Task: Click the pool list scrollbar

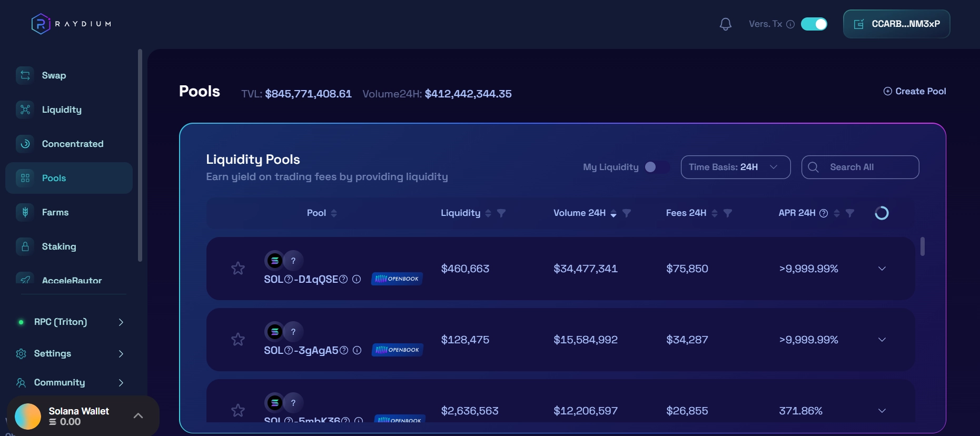Action: 923,246
